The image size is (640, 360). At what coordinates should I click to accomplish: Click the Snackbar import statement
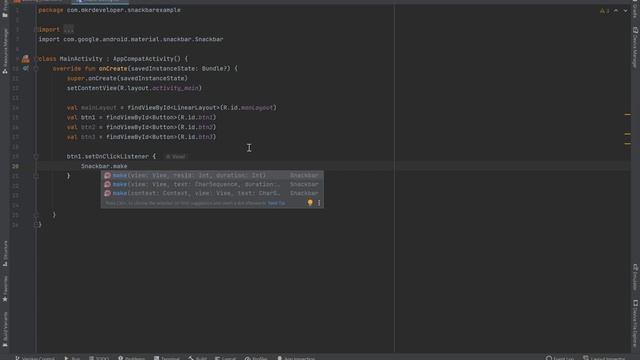point(131,40)
